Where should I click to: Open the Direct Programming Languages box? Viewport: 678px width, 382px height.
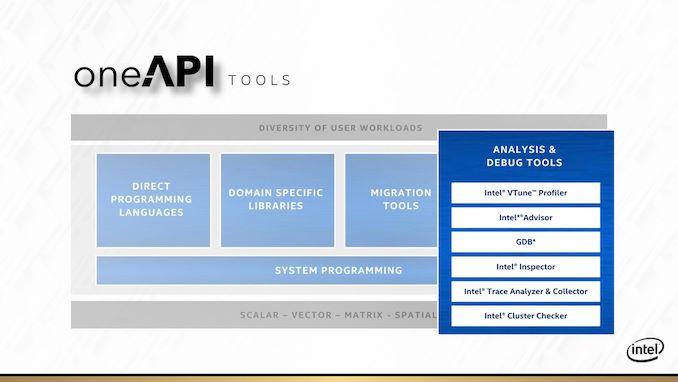point(154,200)
